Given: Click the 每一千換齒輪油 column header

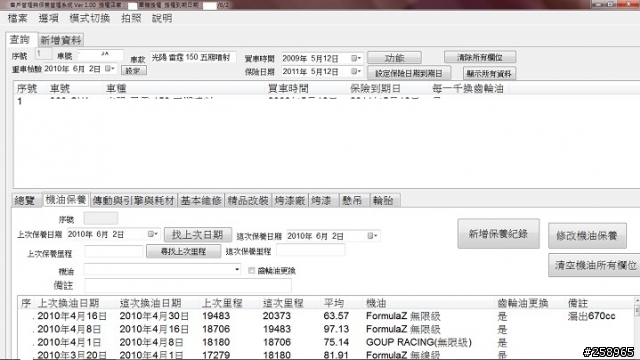Looking at the screenshot, I should (469, 88).
